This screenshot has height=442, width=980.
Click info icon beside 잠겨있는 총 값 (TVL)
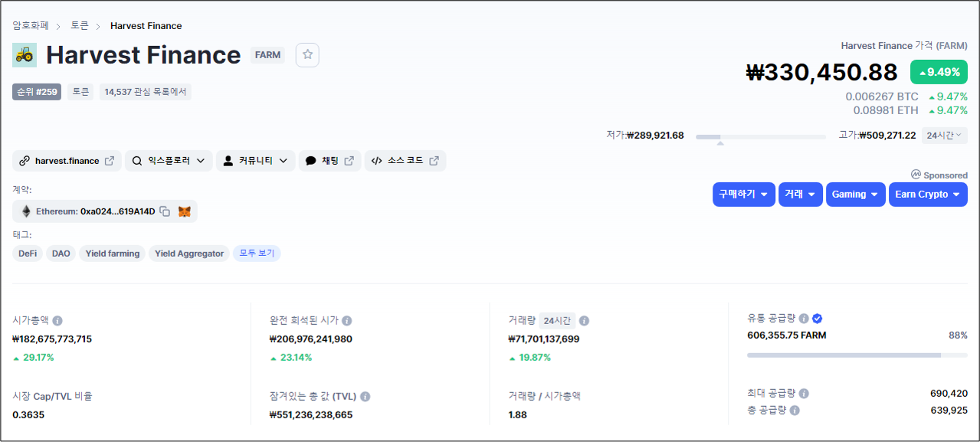click(365, 397)
